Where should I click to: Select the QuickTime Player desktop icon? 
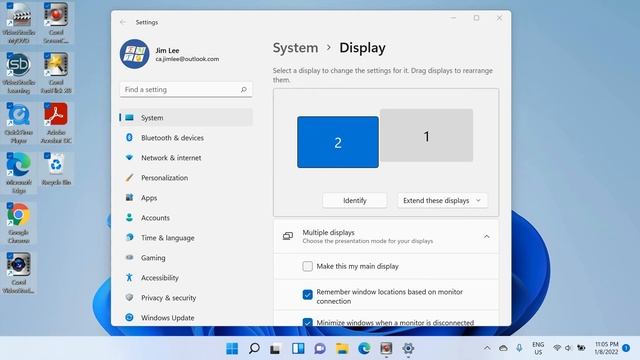pos(18,122)
